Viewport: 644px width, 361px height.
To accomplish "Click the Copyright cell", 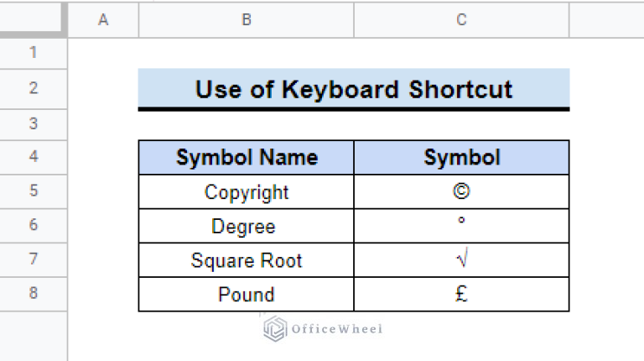I will tap(247, 191).
